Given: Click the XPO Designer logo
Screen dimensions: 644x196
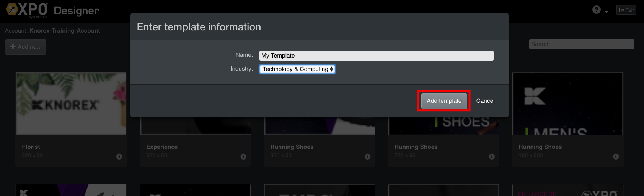Looking at the screenshot, I should click(x=52, y=10).
